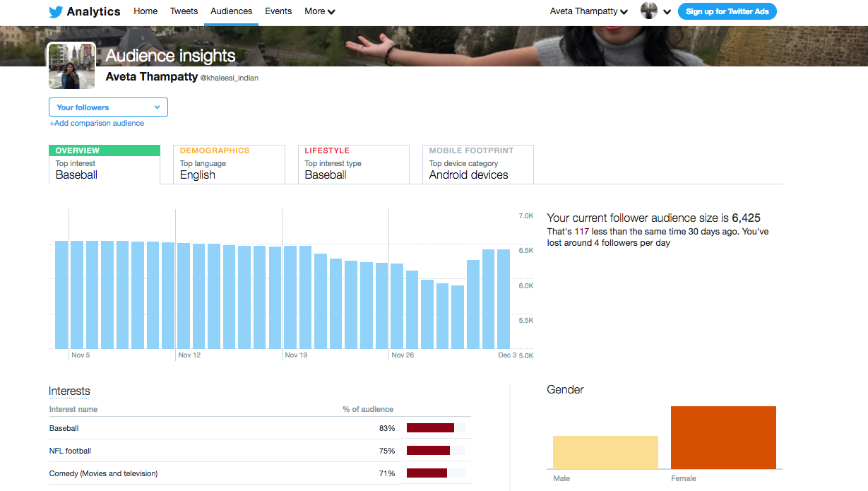The height and width of the screenshot is (491, 868).
Task: Click the Gender section heading
Action: pos(565,390)
